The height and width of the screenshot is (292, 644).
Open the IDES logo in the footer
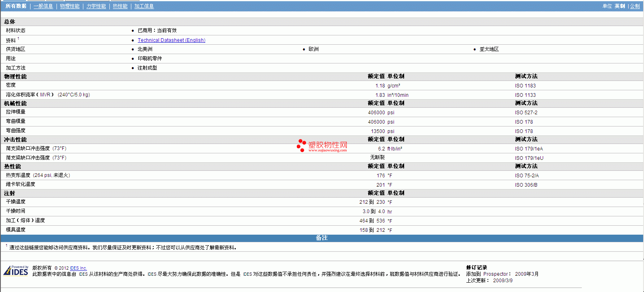point(16,270)
